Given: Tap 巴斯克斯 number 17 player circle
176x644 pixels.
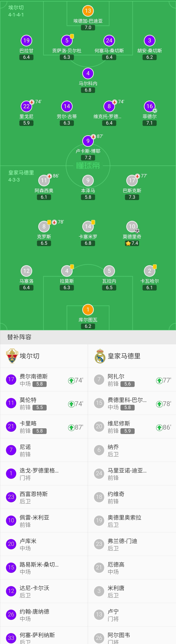Looking at the screenshot, I should pyautogui.click(x=132, y=180).
